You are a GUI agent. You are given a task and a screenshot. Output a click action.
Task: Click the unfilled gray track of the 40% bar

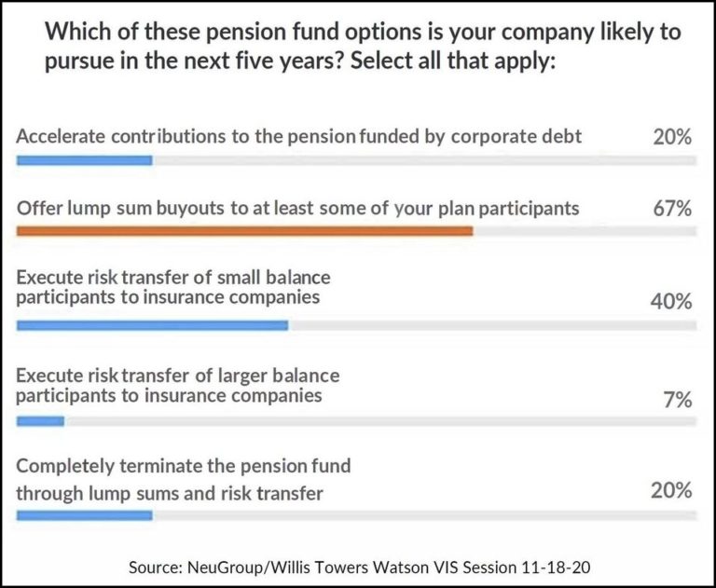[491, 325]
